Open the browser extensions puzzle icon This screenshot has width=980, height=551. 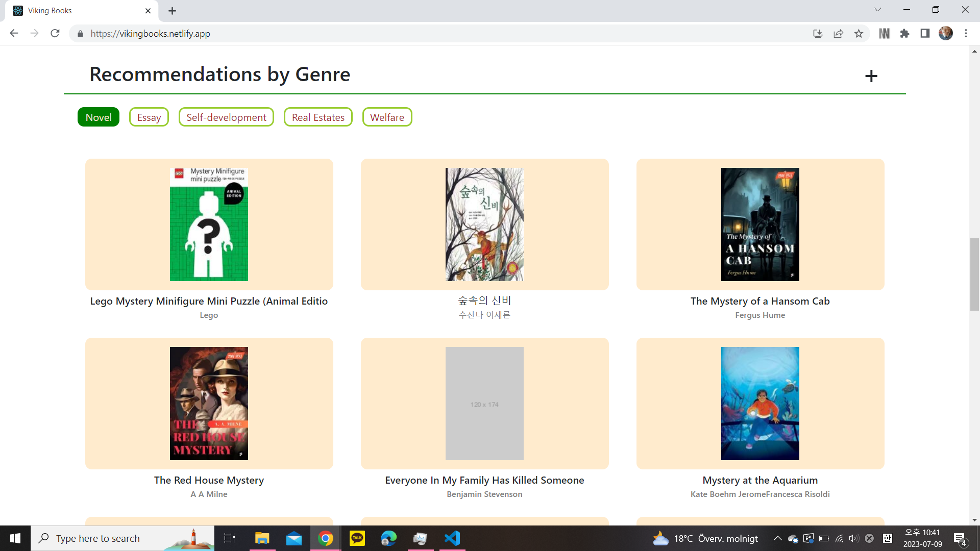(x=904, y=34)
